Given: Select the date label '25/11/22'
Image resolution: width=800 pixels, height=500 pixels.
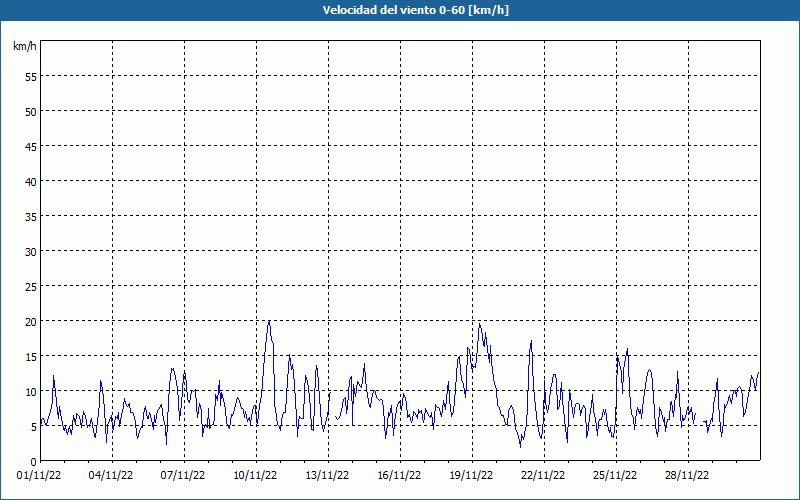Looking at the screenshot, I should pos(615,476).
